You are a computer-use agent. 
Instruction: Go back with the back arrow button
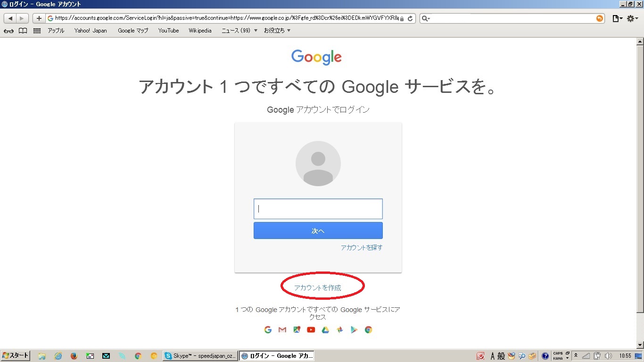pyautogui.click(x=10, y=18)
